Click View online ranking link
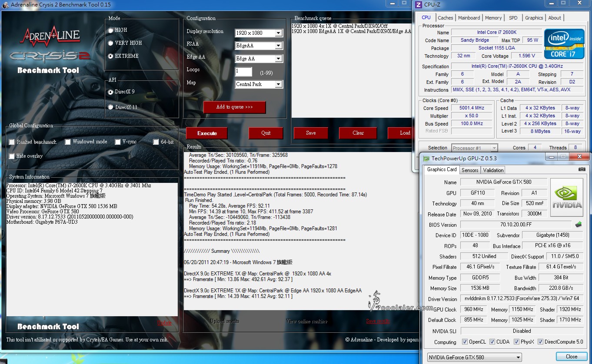The height and width of the screenshot is (364, 592). [306, 321]
